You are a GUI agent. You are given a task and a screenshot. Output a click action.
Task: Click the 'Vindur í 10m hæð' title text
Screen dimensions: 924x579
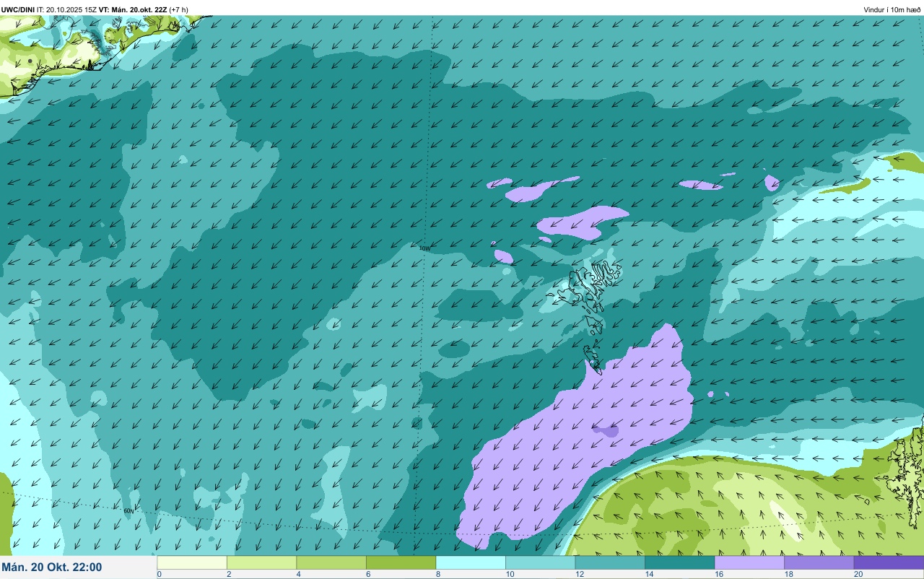[x=892, y=9]
